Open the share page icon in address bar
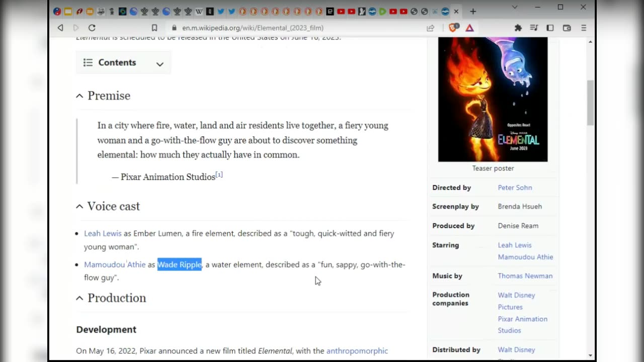This screenshot has width=644, height=362. (x=431, y=28)
